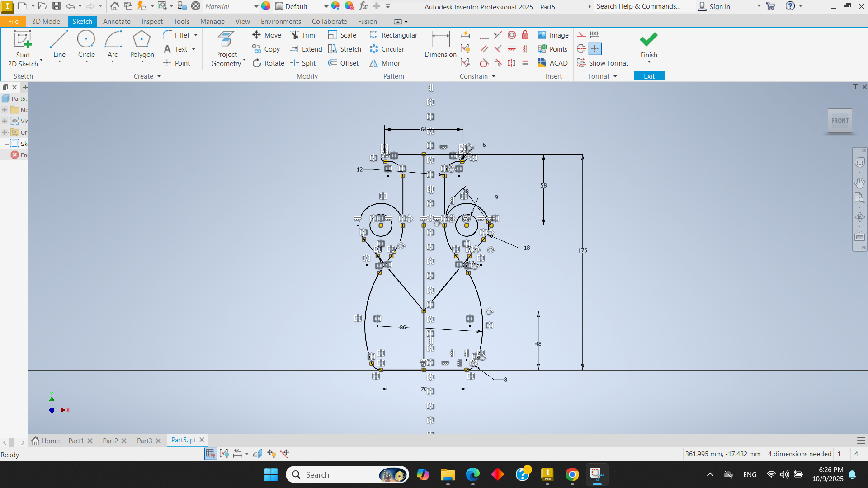Screen dimensions: 868x488
Task: Open the Default appearance dropdown
Action: pos(326,7)
